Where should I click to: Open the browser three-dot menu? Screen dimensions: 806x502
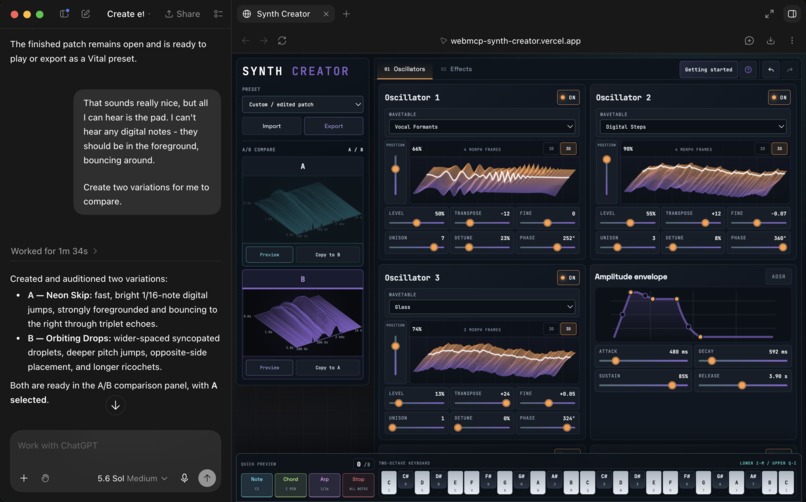792,41
